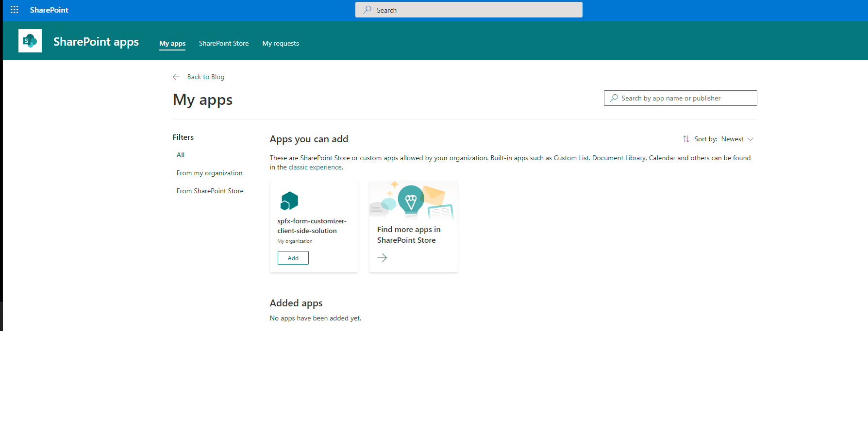Select the All filter
The height and width of the screenshot is (435, 868).
[x=181, y=155]
